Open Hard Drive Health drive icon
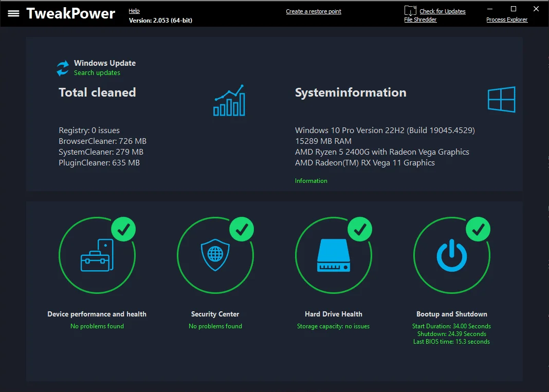The image size is (549, 392). pos(333,255)
